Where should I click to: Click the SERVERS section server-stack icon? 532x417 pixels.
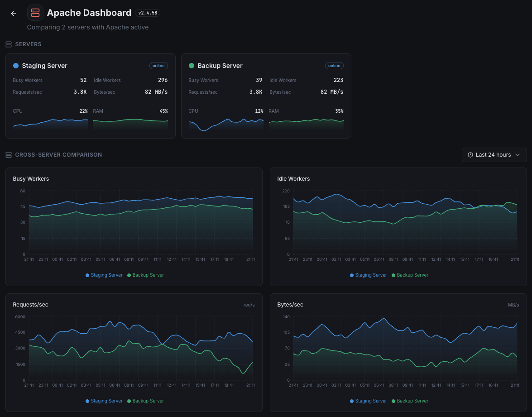pyautogui.click(x=8, y=44)
